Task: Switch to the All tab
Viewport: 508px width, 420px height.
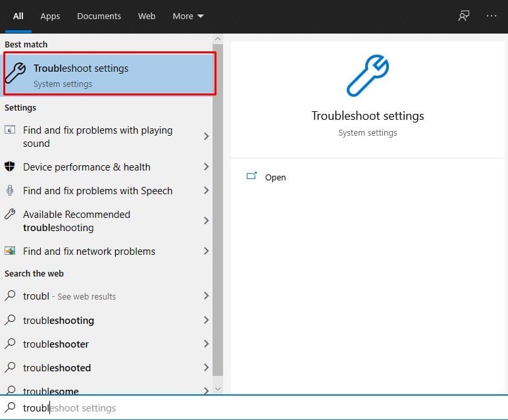Action: click(x=18, y=16)
